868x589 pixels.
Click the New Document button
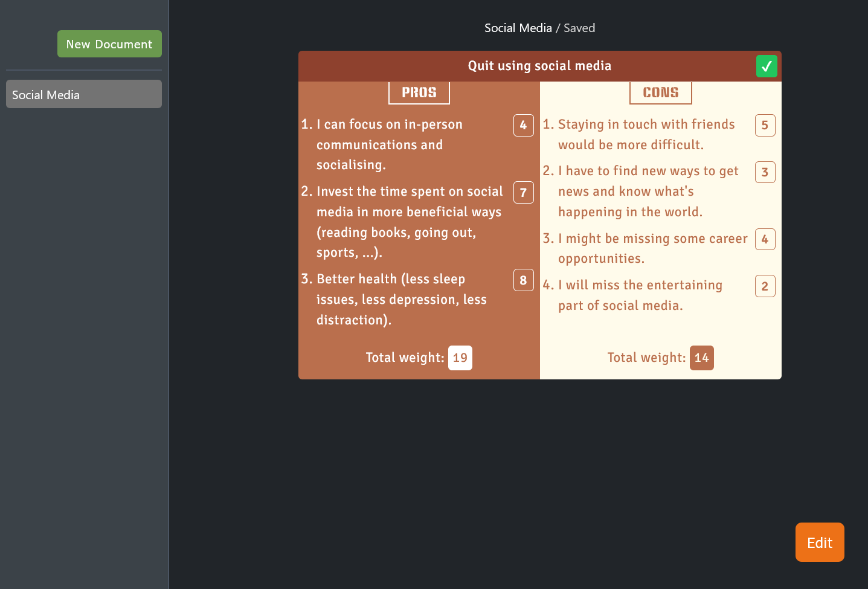point(109,43)
